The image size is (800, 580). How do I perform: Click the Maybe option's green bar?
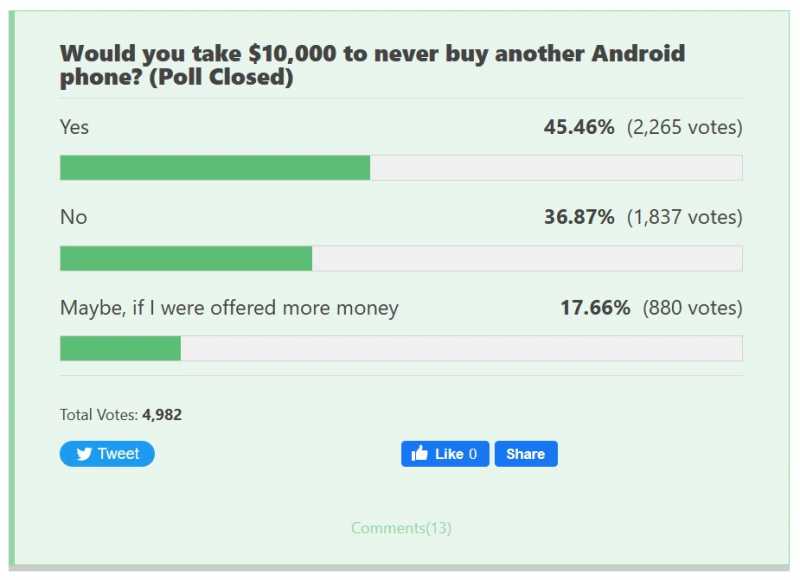(x=120, y=348)
